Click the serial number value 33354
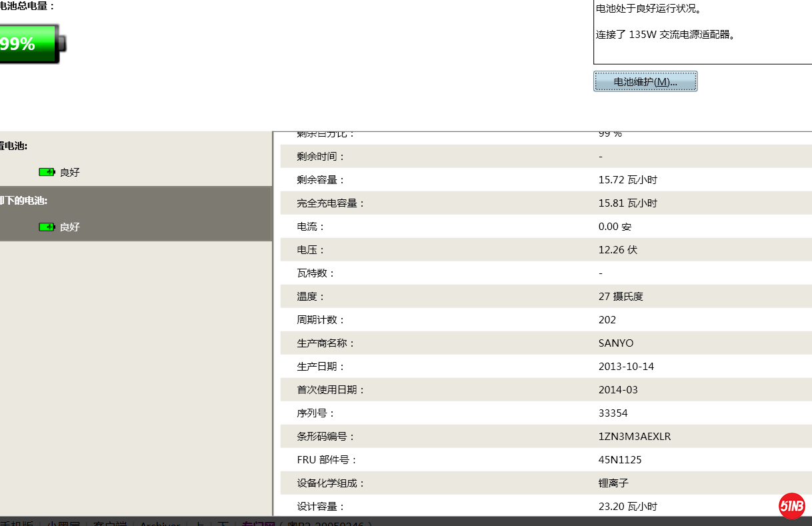Viewport: 812px width, 526px height. coord(613,413)
